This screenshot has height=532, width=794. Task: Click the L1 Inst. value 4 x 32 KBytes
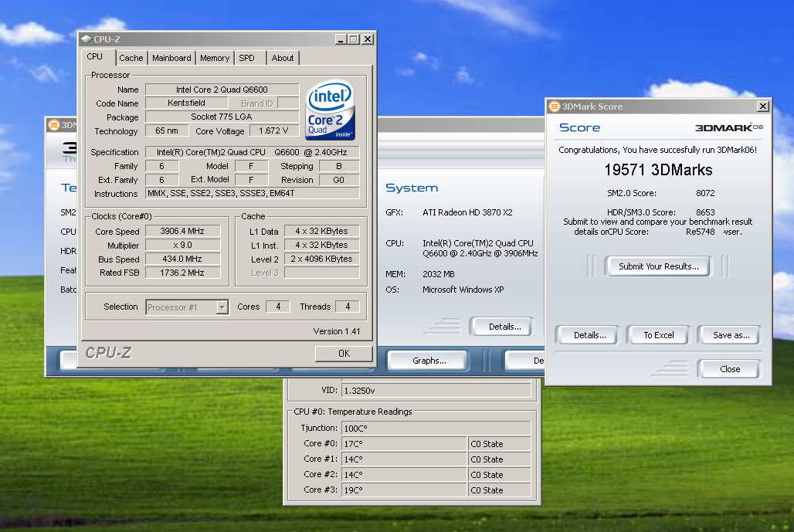pos(321,245)
